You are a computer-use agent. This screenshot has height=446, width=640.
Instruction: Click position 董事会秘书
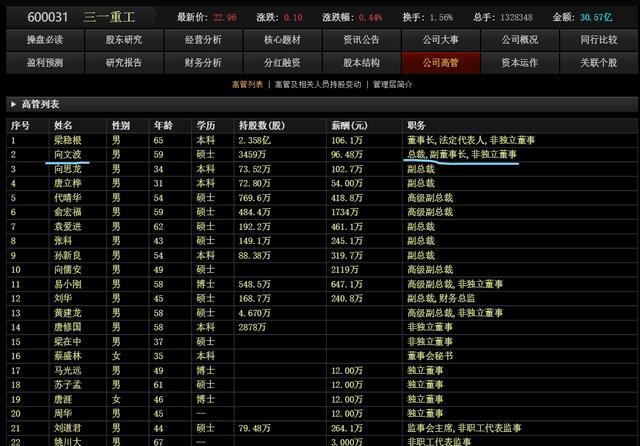tap(430, 356)
